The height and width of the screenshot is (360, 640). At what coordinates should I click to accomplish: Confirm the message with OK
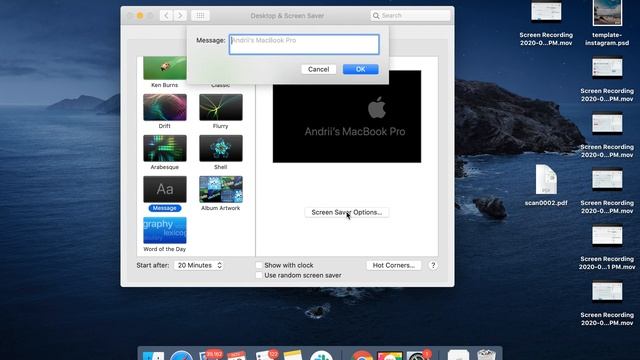point(360,69)
